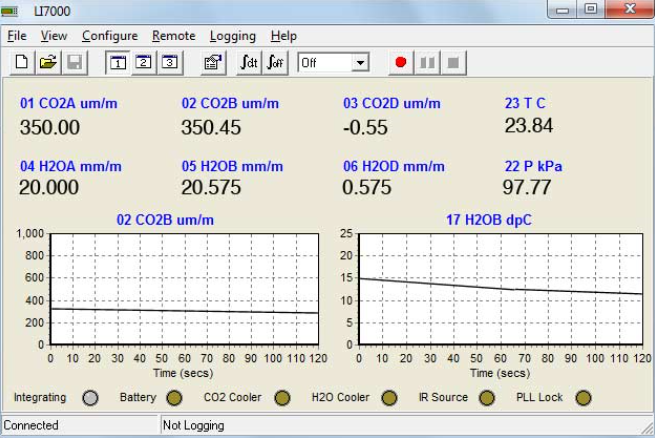
Task: Open the File menu
Action: (x=17, y=36)
